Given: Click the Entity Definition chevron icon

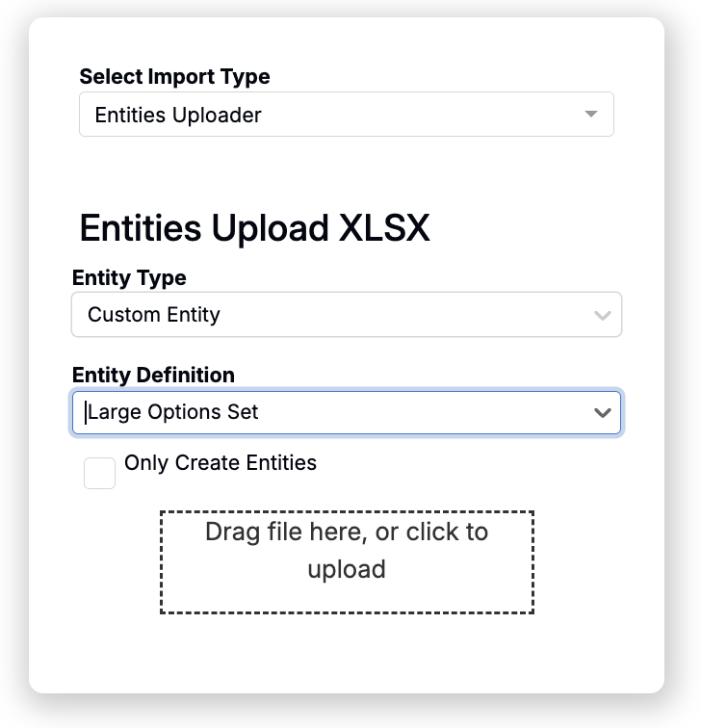Looking at the screenshot, I should pos(603,412).
